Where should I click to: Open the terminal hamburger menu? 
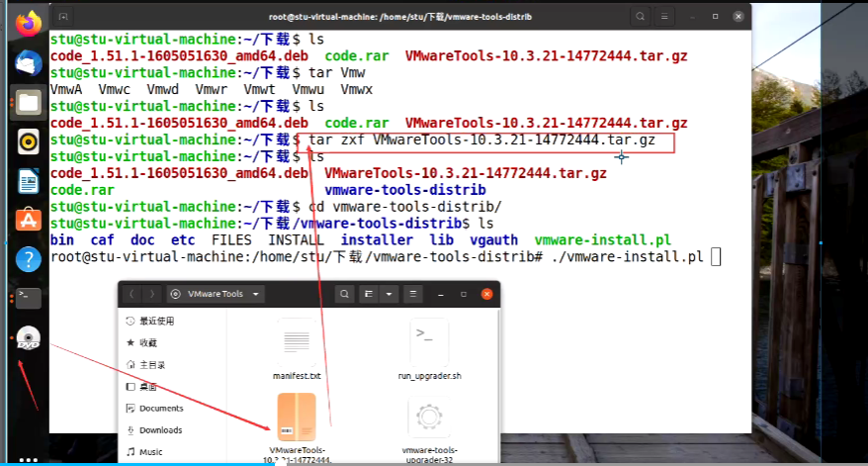point(664,17)
